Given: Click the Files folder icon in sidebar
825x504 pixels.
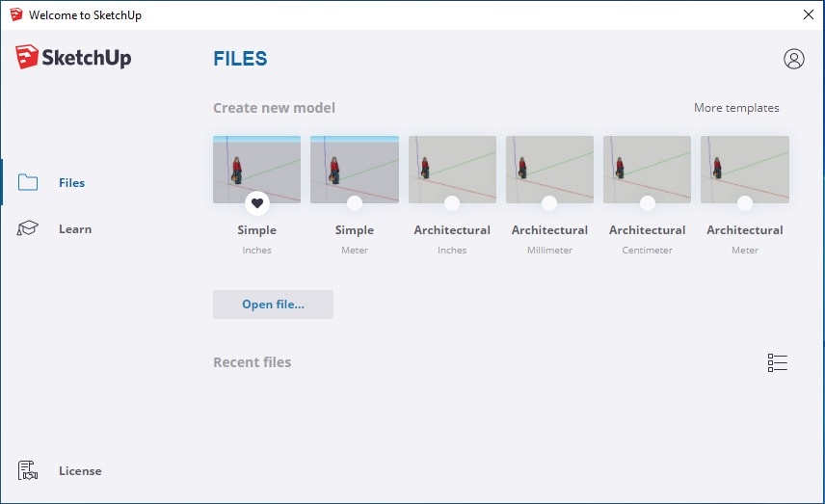Looking at the screenshot, I should click(27, 182).
